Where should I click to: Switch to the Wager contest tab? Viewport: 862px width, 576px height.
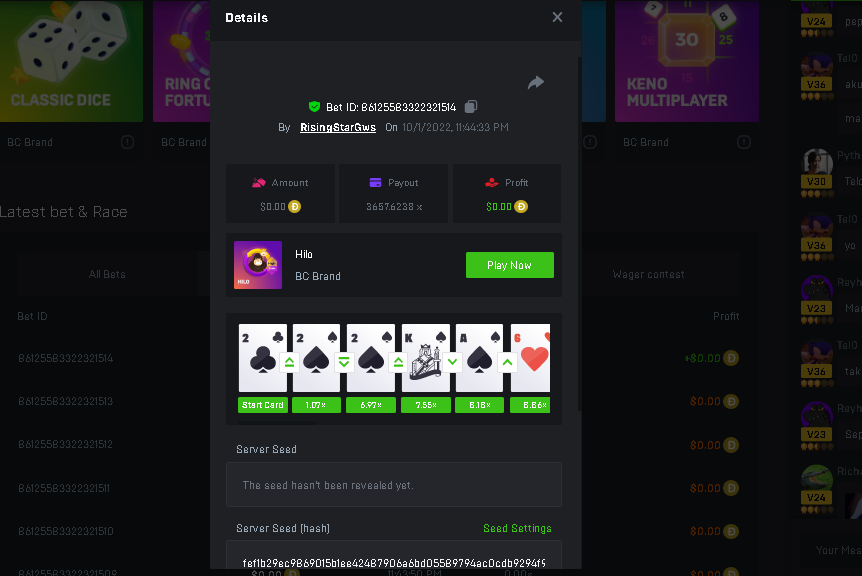(649, 274)
